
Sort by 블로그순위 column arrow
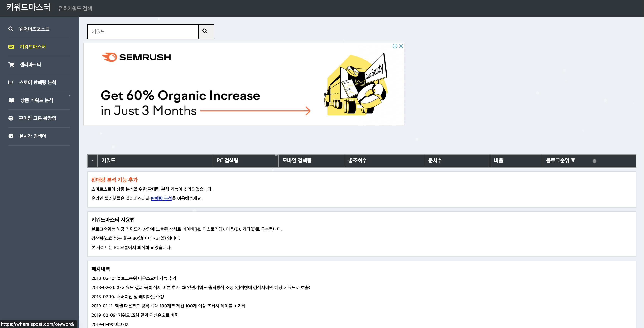[573, 161]
